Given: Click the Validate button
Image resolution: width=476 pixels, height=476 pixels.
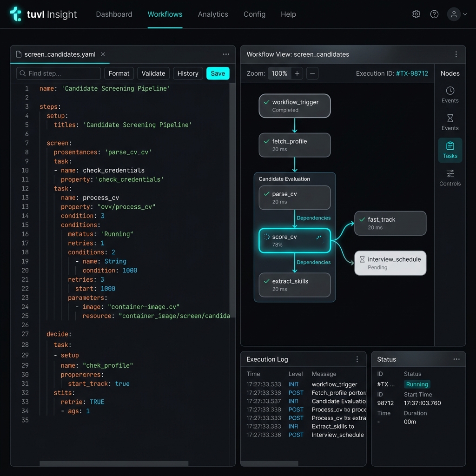Looking at the screenshot, I should [x=153, y=73].
